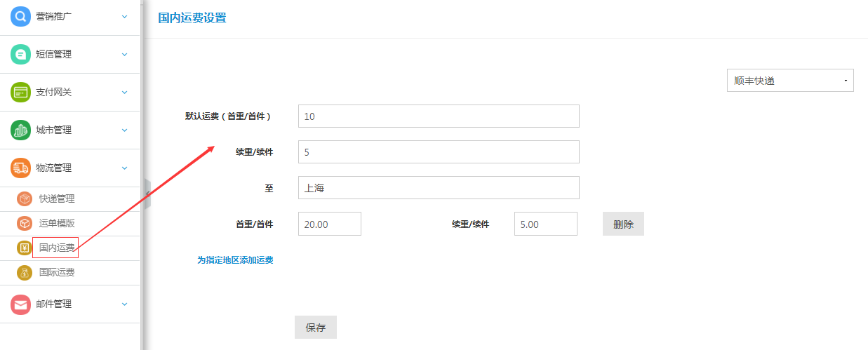Click the 保存 button
Image resolution: width=868 pixels, height=350 pixels.
coord(316,328)
